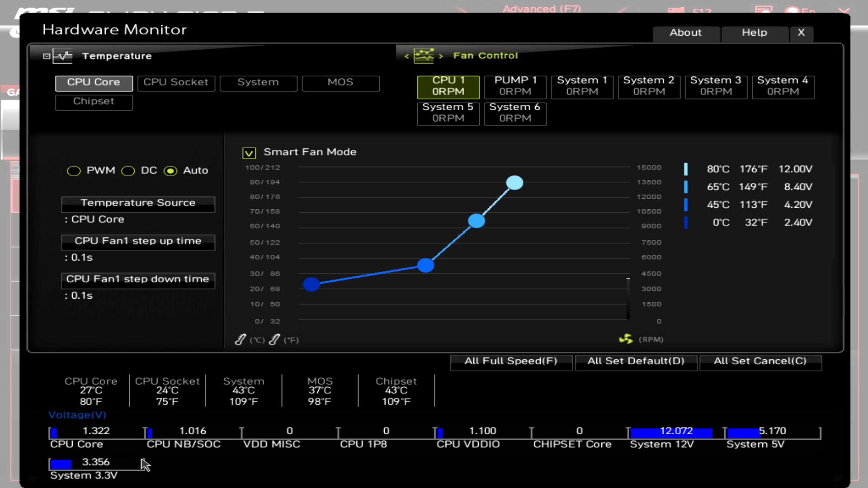Switch to PUMP 1 fan tab
This screenshot has height=488, width=868.
(x=515, y=86)
